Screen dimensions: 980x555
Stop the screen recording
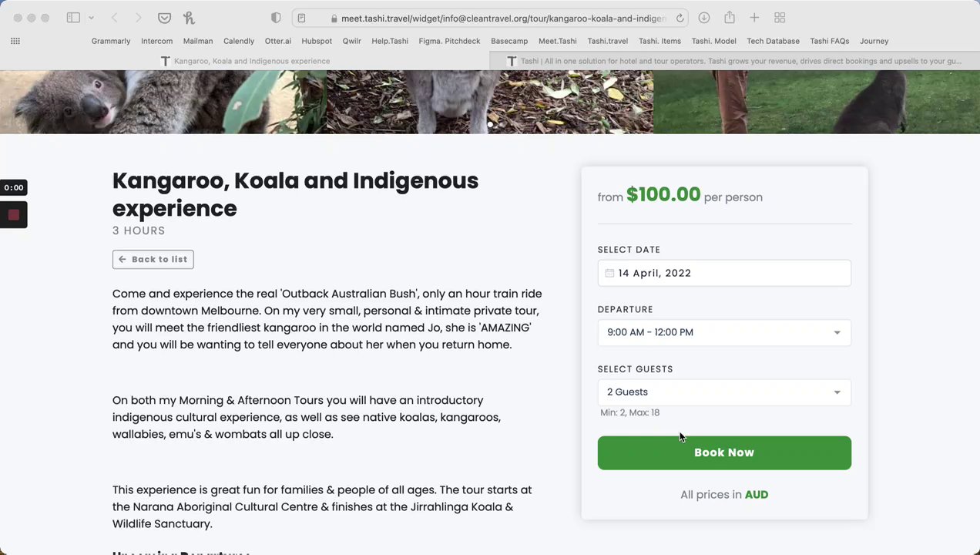click(14, 215)
